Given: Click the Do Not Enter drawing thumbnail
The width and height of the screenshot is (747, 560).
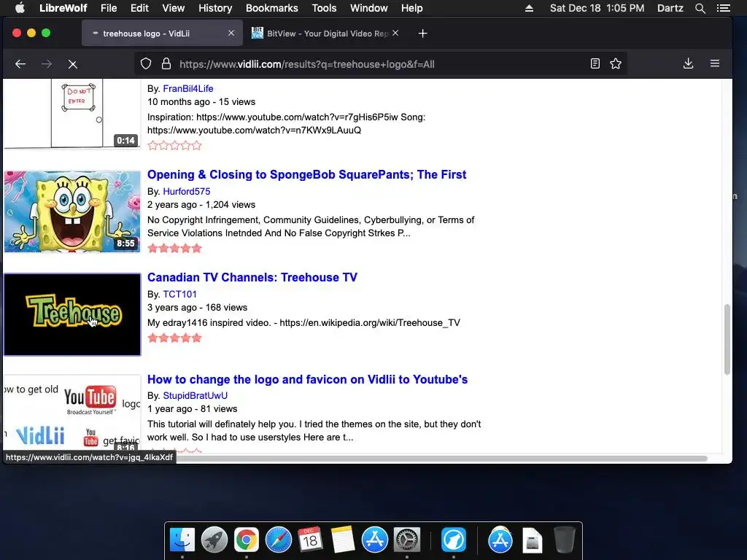Looking at the screenshot, I should point(72,114).
